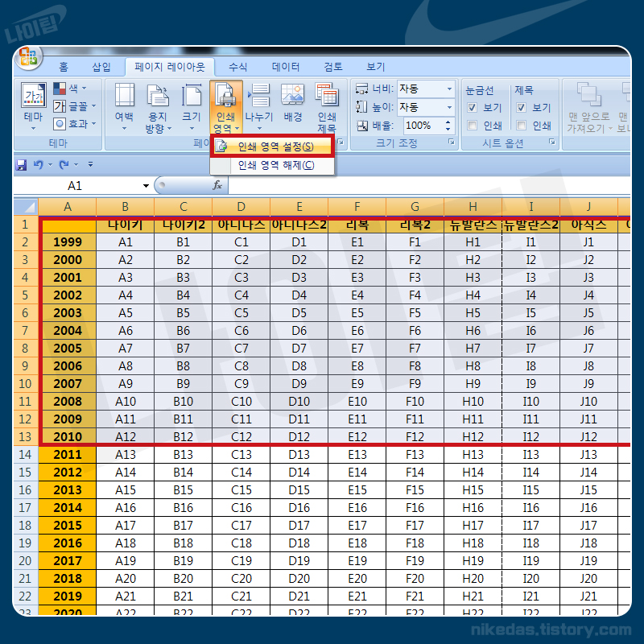Open the 너비 width dropdown

(x=450, y=89)
